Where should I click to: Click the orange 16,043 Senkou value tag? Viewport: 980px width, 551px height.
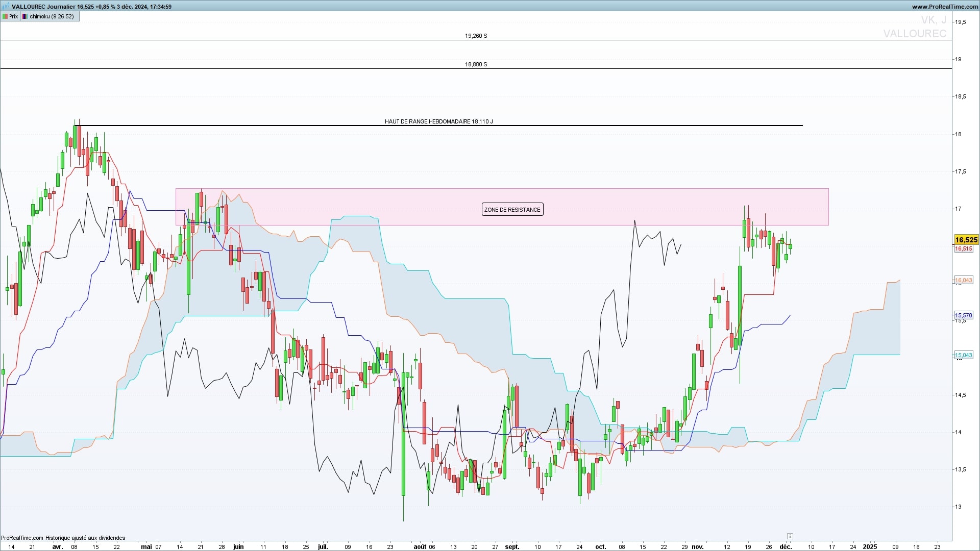coord(964,280)
